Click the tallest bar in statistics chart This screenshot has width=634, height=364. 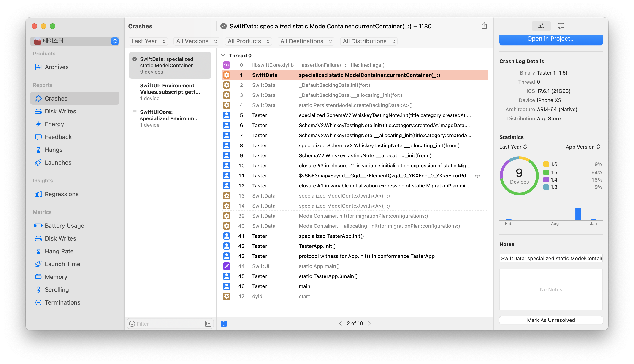tap(578, 214)
